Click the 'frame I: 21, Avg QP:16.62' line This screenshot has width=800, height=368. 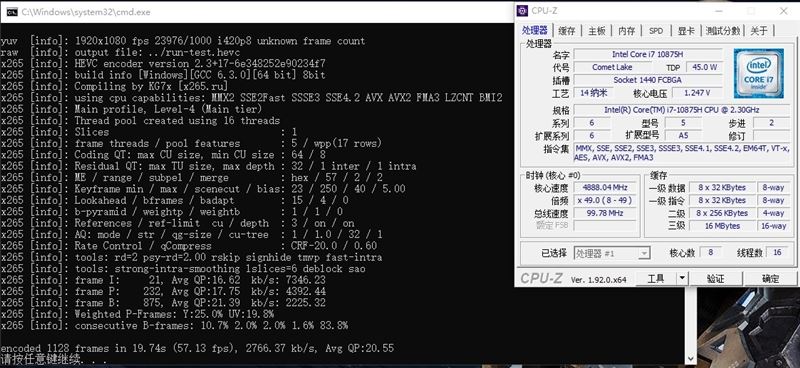pyautogui.click(x=163, y=280)
